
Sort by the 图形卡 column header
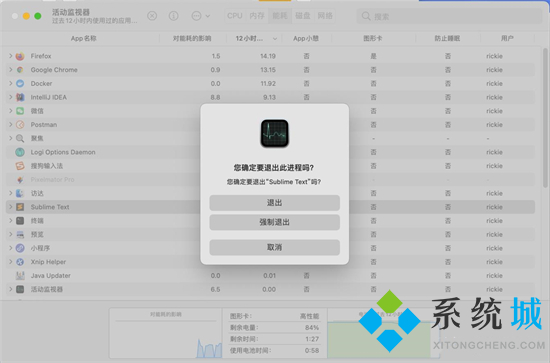click(x=373, y=38)
